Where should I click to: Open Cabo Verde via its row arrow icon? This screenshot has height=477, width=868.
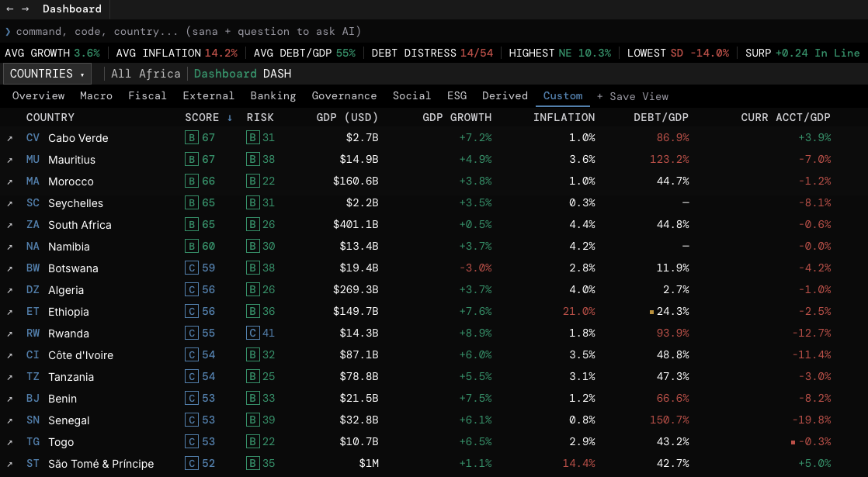point(9,138)
